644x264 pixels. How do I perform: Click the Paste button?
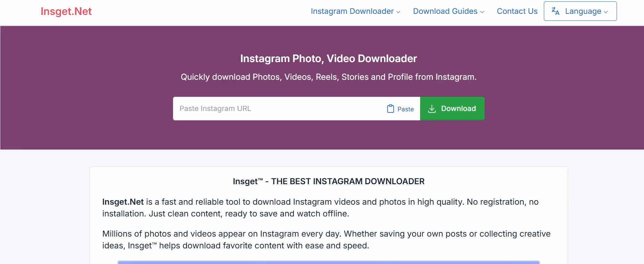(400, 109)
